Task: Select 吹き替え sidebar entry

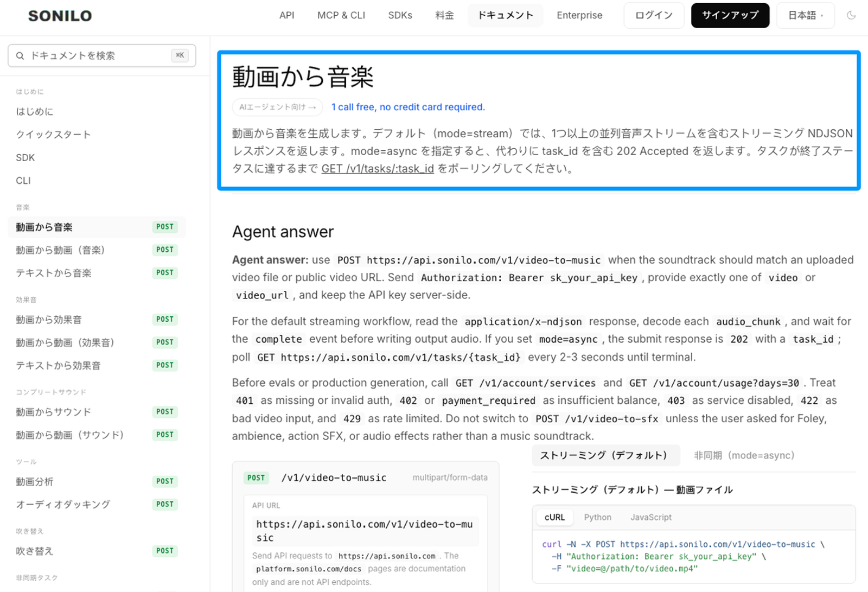Action: (97, 551)
